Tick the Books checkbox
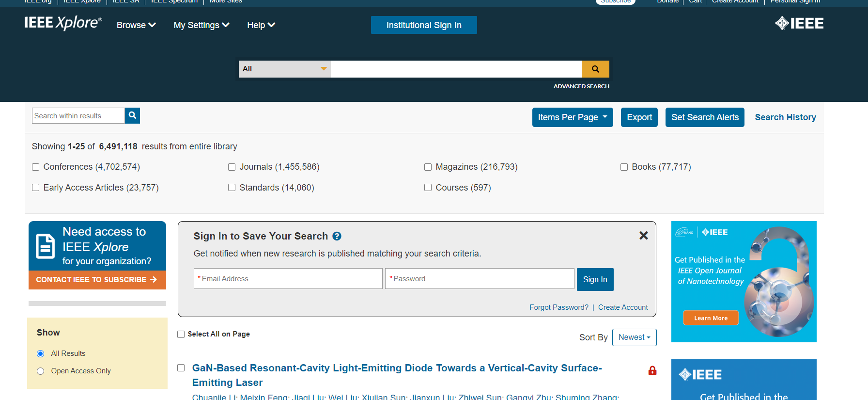The height and width of the screenshot is (400, 868). [624, 167]
